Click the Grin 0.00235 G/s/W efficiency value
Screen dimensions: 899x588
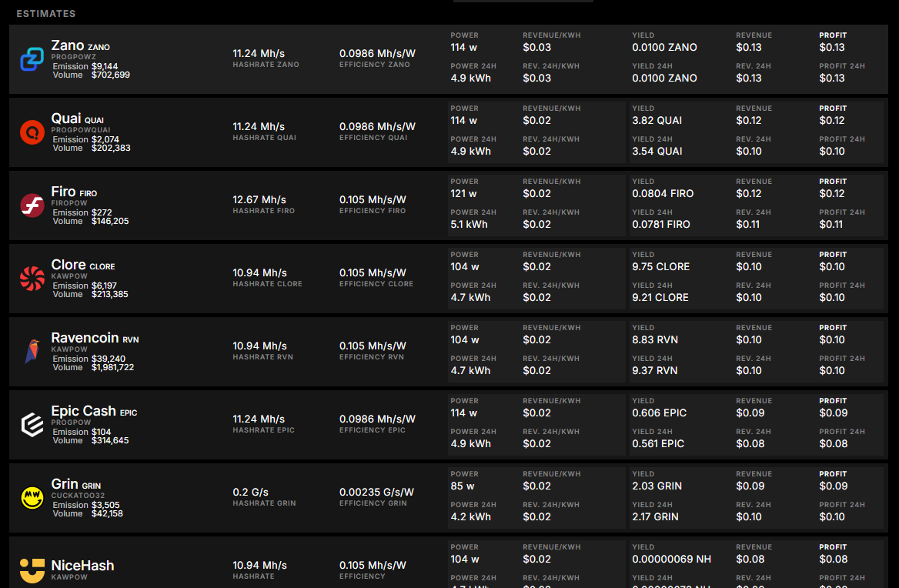[x=376, y=492]
